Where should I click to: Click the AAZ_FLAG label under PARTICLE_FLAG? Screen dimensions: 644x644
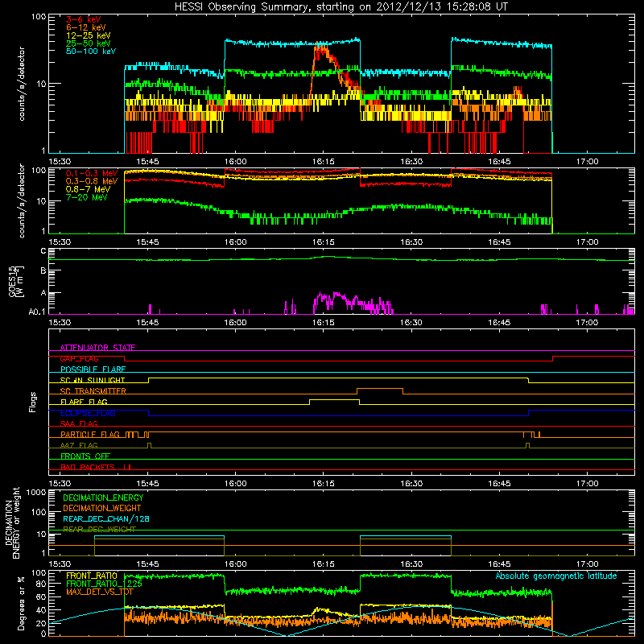[79, 445]
